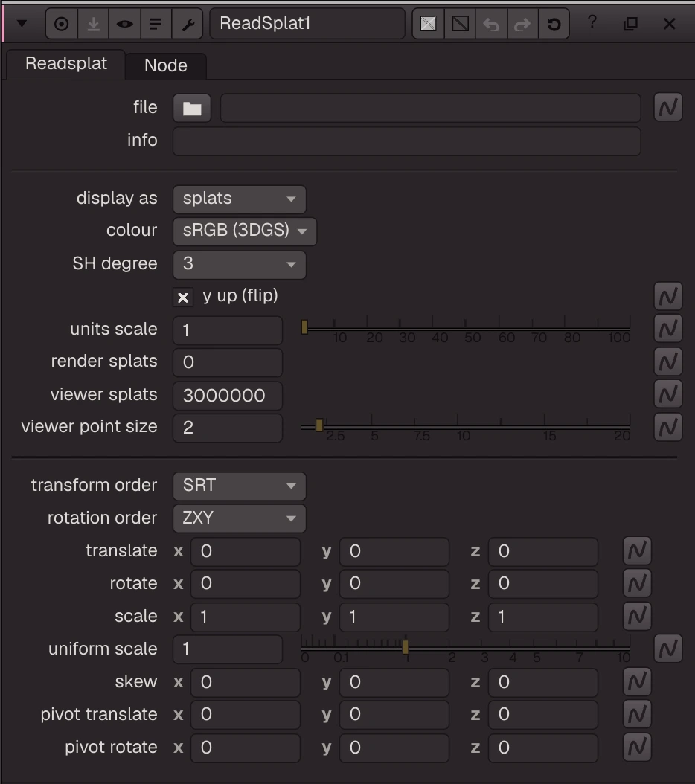This screenshot has height=784, width=695.
Task: Open help with the question mark icon
Action: coord(592,22)
